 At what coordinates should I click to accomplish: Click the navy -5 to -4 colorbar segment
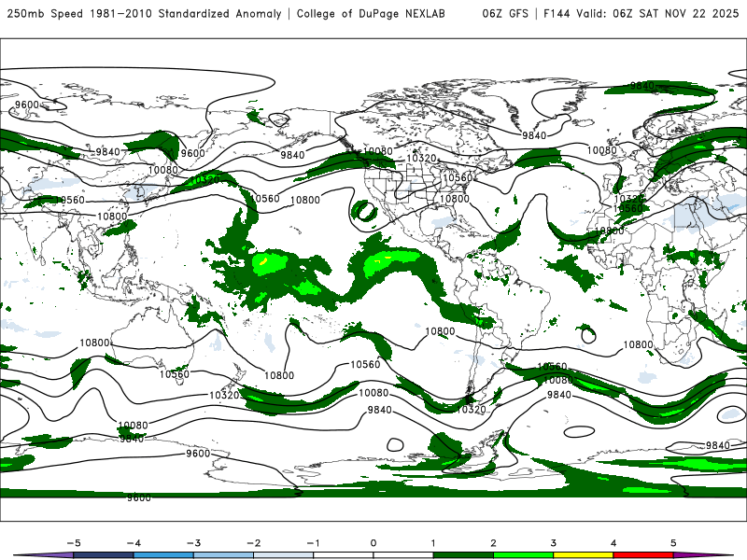[x=104, y=555]
